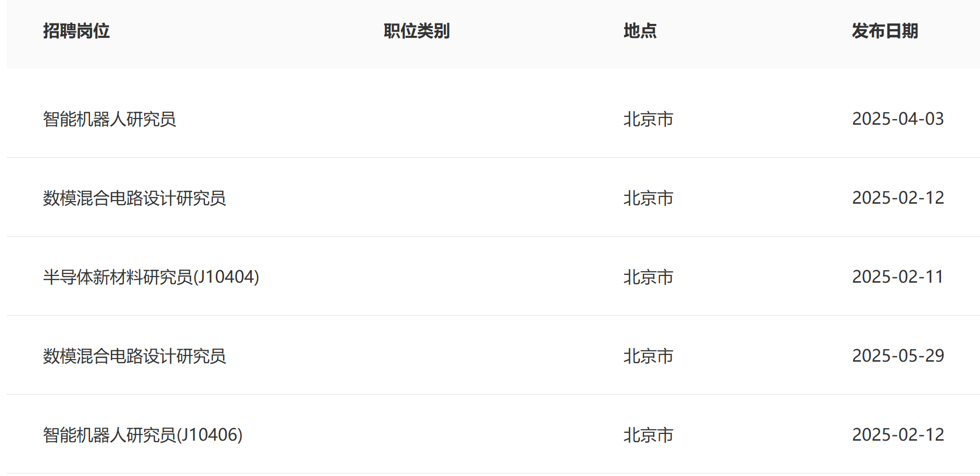This screenshot has width=980, height=476.
Task: Click the 招聘岗位 column header
Action: [76, 31]
